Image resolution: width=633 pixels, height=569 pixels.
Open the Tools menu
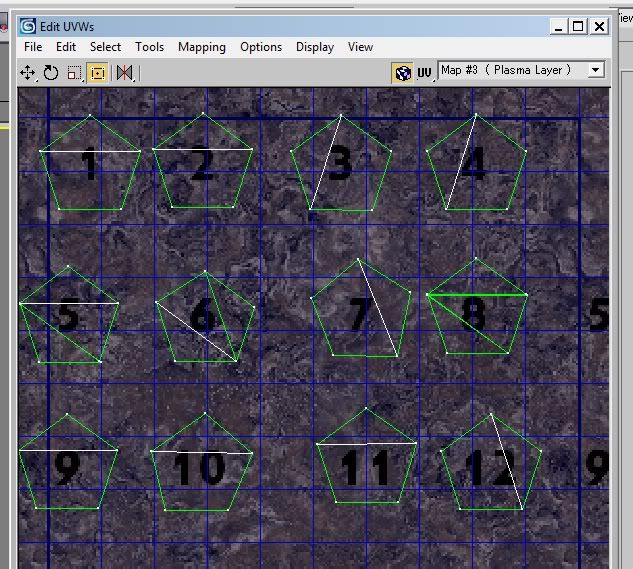(149, 47)
